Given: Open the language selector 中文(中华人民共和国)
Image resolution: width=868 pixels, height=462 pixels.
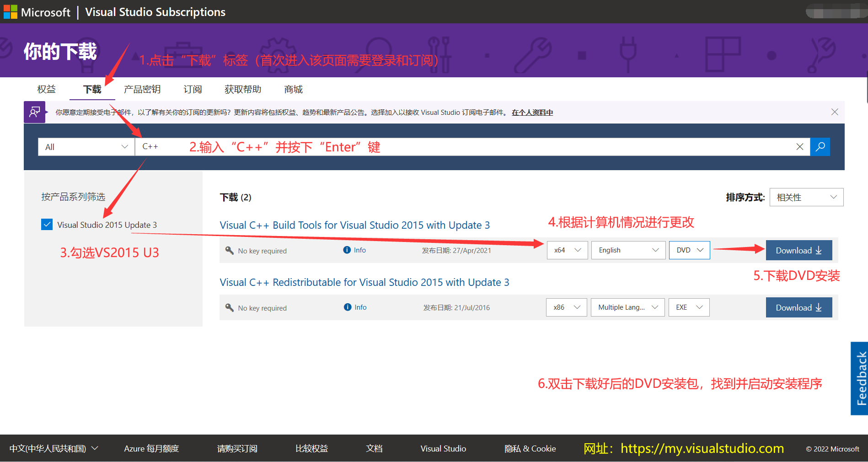Looking at the screenshot, I should (x=54, y=448).
